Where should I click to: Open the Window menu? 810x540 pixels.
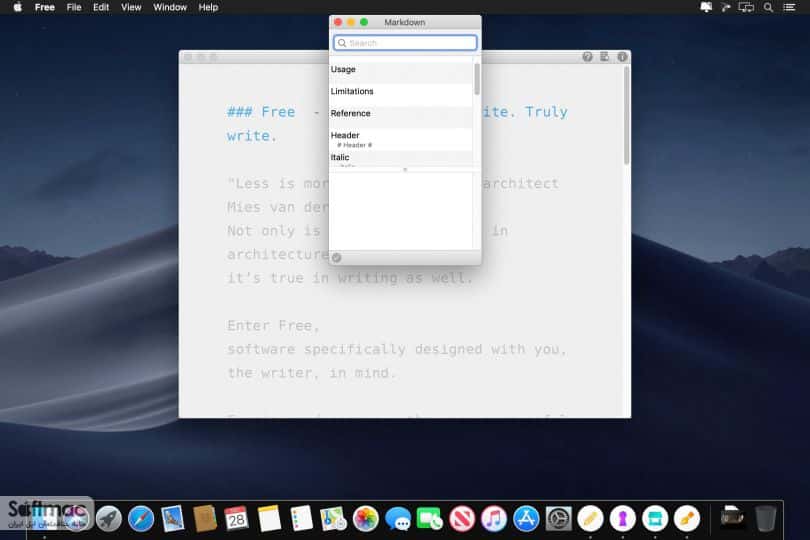(x=169, y=7)
